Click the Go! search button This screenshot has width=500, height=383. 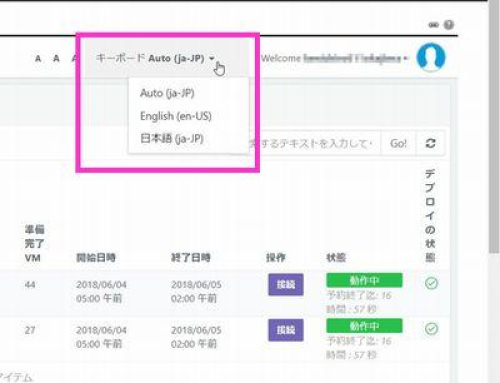(x=398, y=143)
